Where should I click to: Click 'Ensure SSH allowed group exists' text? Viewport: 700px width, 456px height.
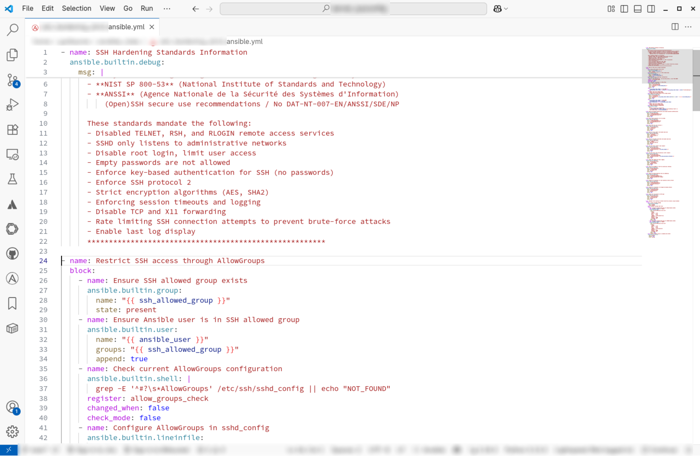tap(180, 280)
